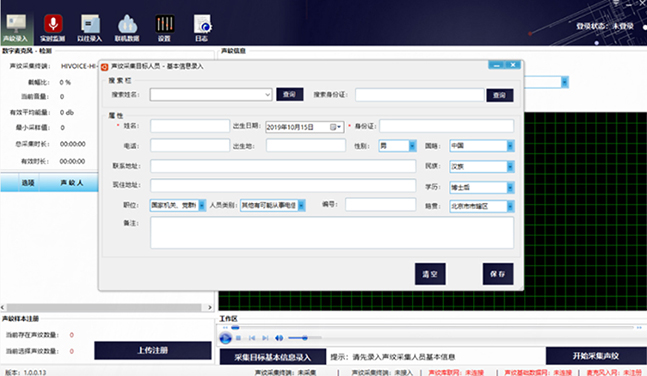Open the 日志 log icon

pyautogui.click(x=202, y=28)
